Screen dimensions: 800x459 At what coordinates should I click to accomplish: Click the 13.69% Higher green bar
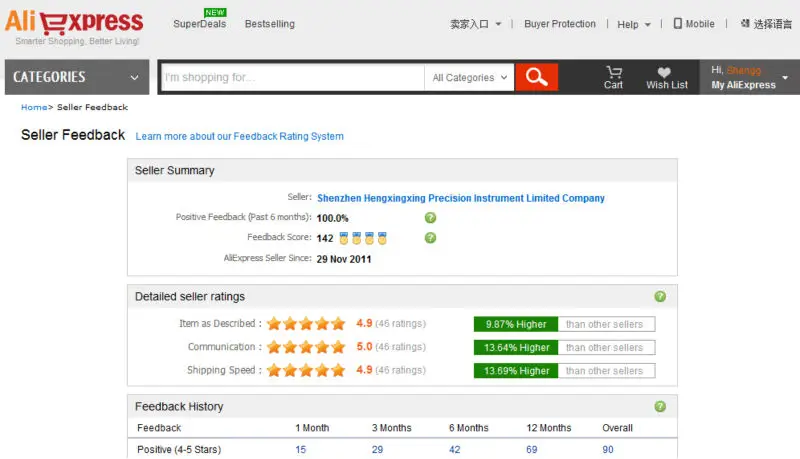tap(516, 370)
